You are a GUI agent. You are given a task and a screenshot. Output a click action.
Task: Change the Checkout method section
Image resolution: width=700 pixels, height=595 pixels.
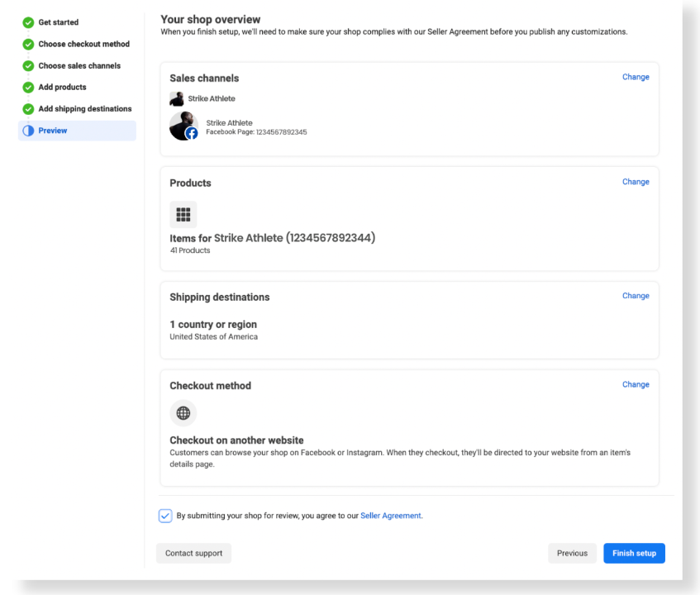click(x=636, y=384)
